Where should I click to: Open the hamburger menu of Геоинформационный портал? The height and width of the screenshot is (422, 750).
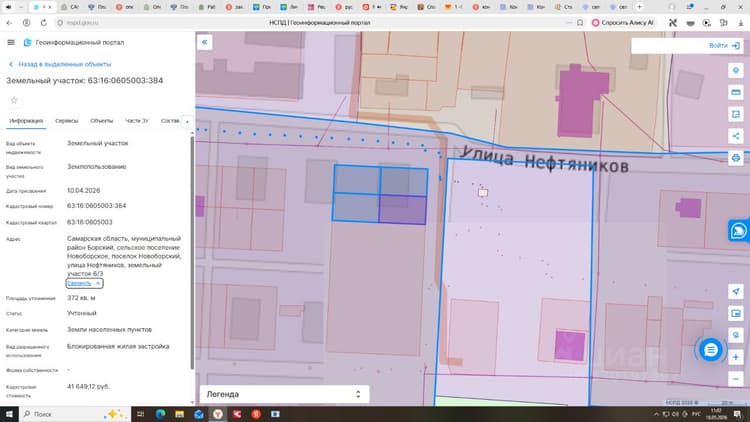pyautogui.click(x=11, y=43)
